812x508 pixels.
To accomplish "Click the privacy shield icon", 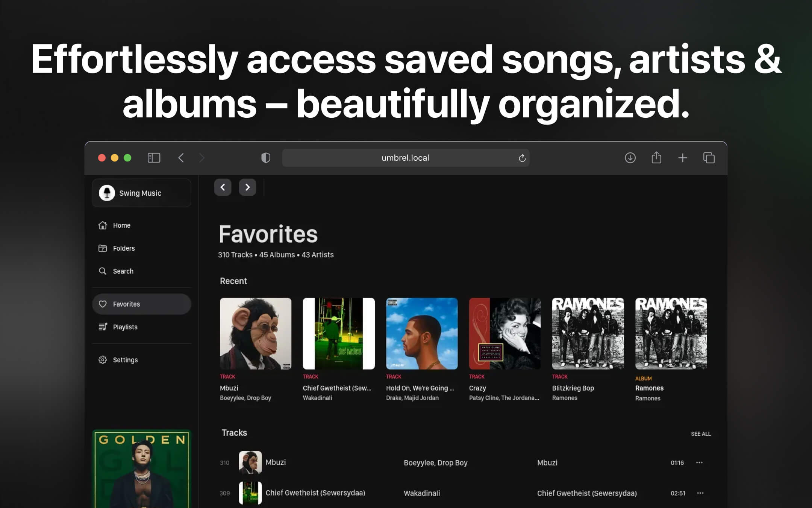I will click(x=266, y=158).
